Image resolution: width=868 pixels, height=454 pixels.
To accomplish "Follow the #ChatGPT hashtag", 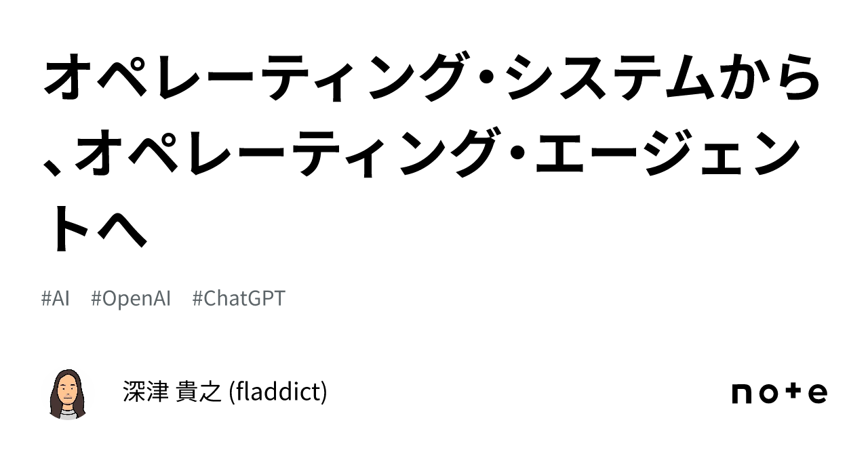I will [x=239, y=299].
